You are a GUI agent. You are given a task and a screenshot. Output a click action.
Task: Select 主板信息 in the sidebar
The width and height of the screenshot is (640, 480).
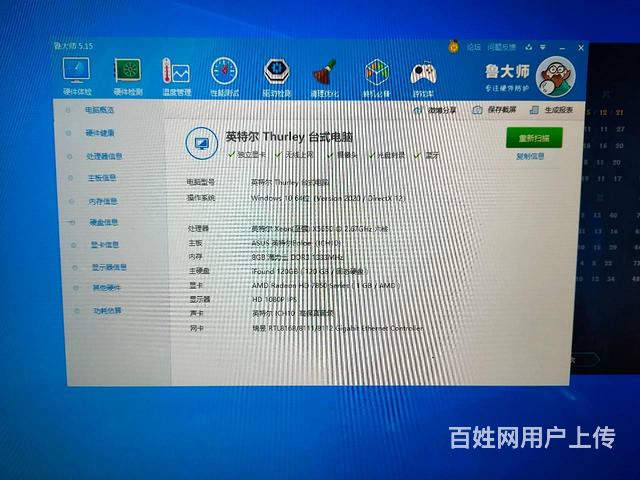click(x=102, y=178)
